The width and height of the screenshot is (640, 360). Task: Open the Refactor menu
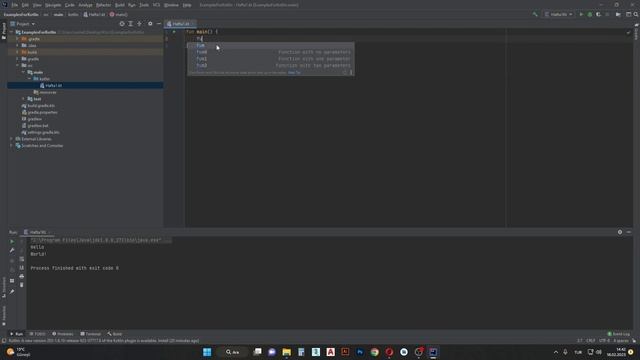point(103,5)
